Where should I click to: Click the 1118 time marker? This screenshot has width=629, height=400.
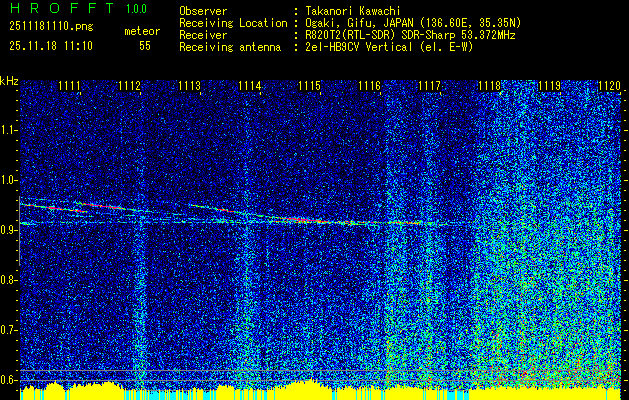pos(489,85)
